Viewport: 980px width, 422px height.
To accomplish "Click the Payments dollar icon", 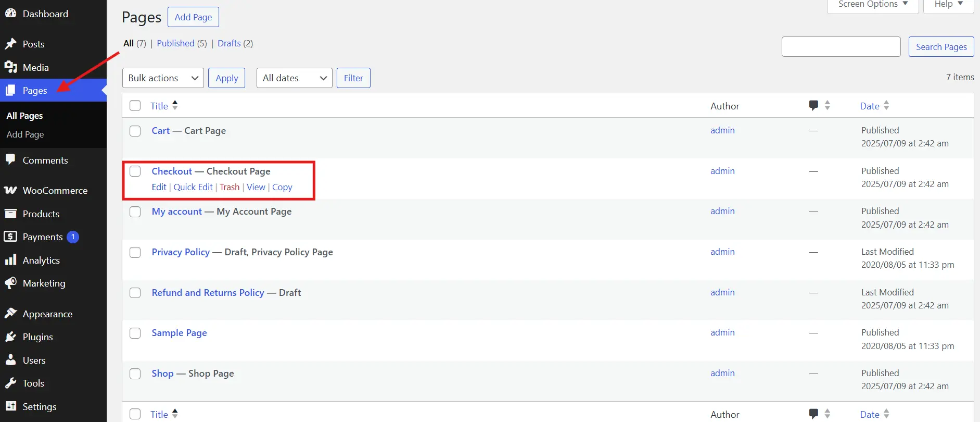I will (10, 237).
